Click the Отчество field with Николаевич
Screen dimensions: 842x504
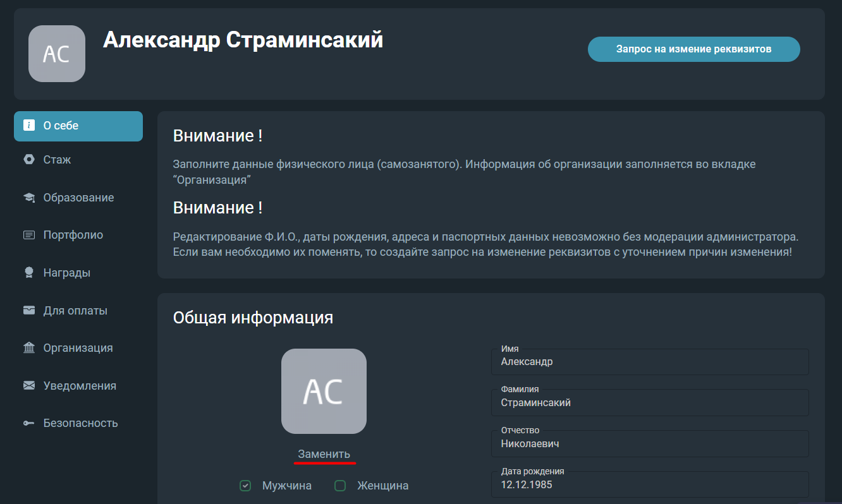(650, 443)
